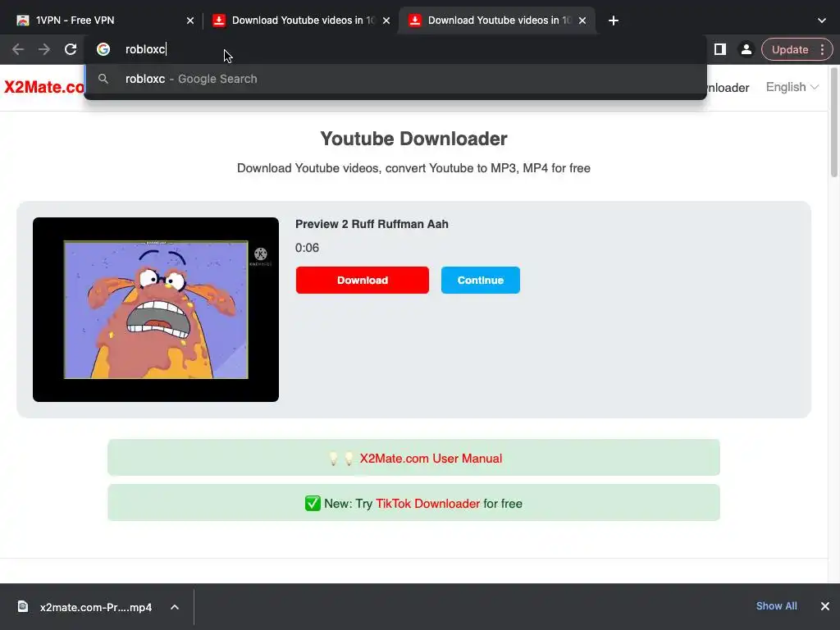This screenshot has height=630, width=840.
Task: Select the active third Download Youtube tab
Action: 496,21
